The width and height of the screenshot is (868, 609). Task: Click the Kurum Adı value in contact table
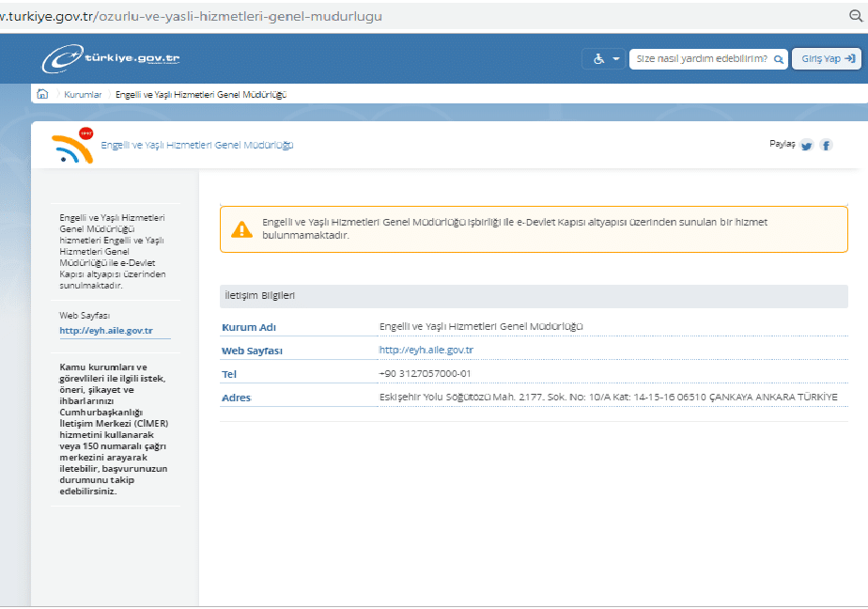point(481,327)
